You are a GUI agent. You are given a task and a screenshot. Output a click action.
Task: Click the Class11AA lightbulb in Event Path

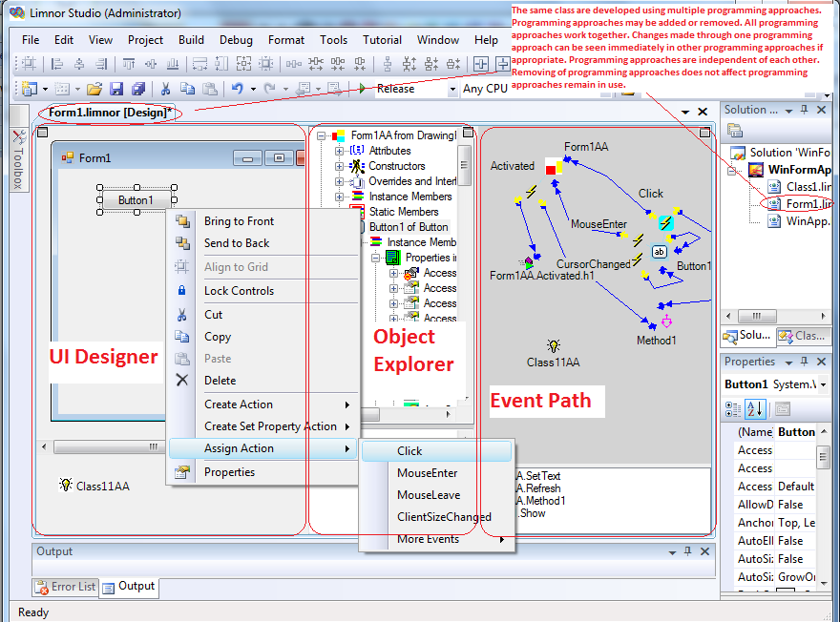click(553, 346)
